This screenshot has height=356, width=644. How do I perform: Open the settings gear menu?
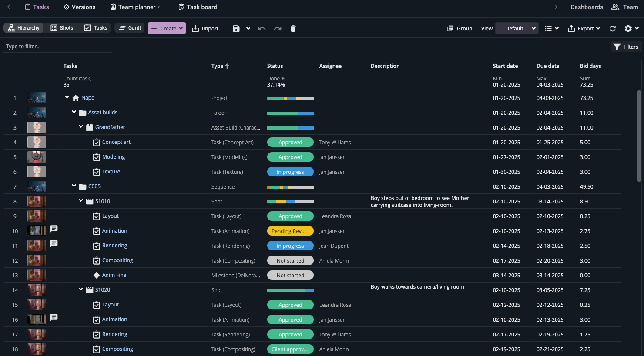[631, 29]
